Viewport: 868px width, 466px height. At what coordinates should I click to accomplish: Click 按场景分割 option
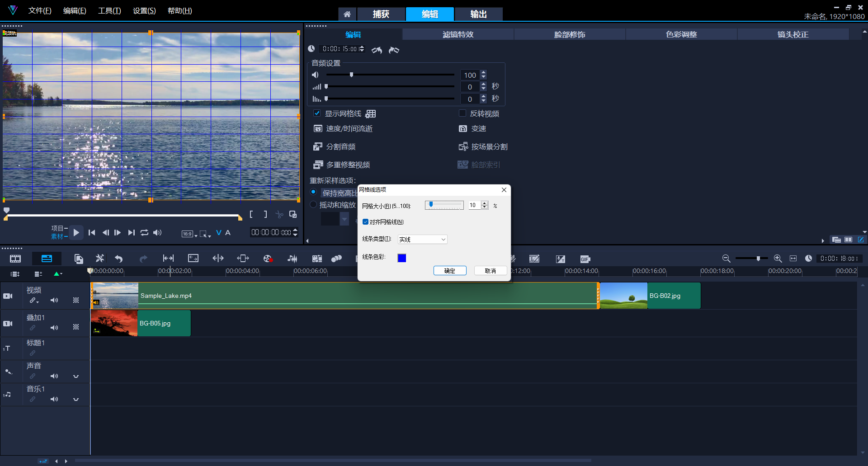click(483, 147)
